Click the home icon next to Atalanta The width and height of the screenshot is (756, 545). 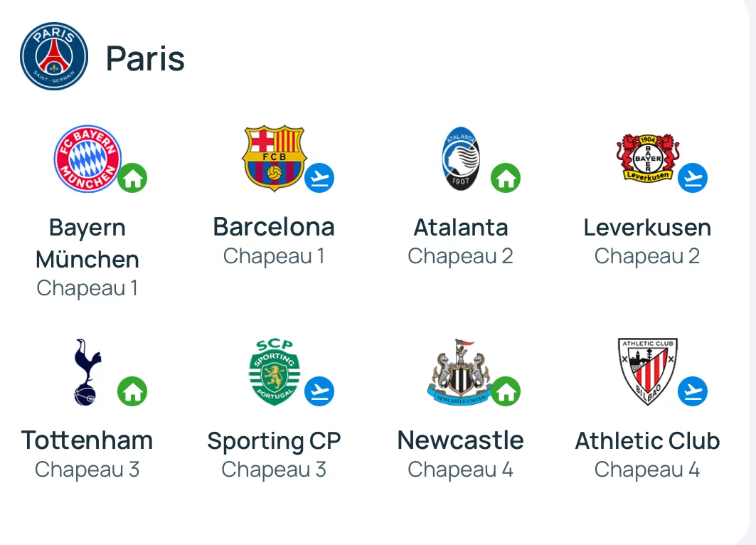click(506, 178)
